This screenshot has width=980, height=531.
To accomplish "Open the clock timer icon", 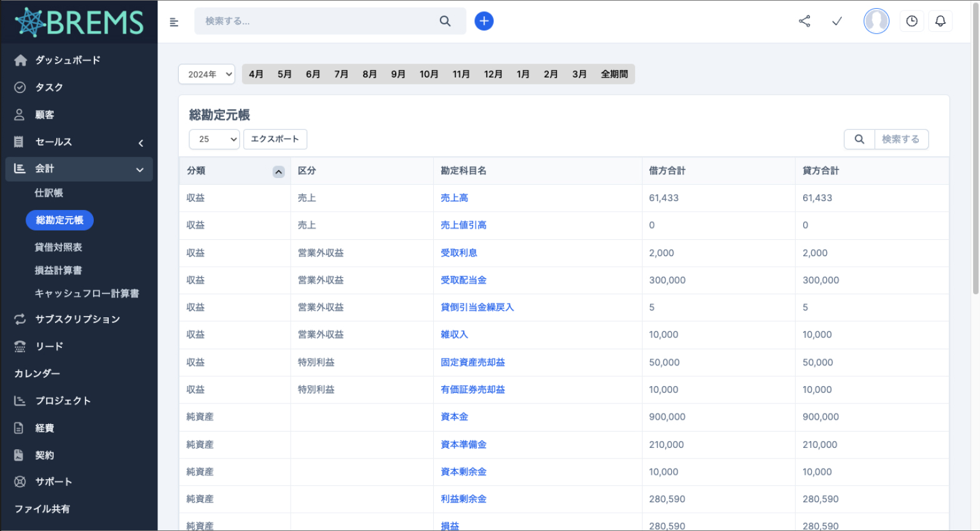I will click(912, 21).
